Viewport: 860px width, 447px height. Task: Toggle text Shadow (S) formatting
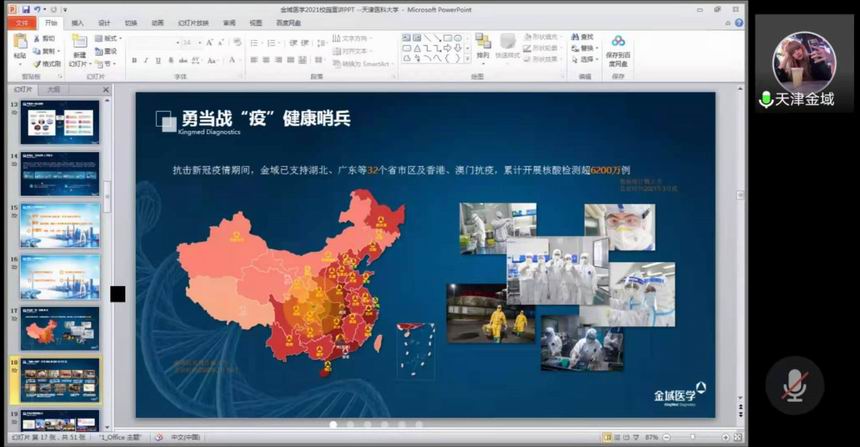click(x=171, y=60)
